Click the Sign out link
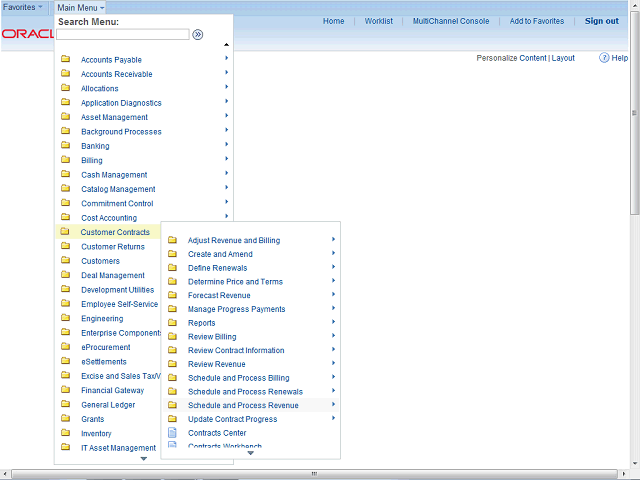The height and width of the screenshot is (480, 640). (x=601, y=21)
